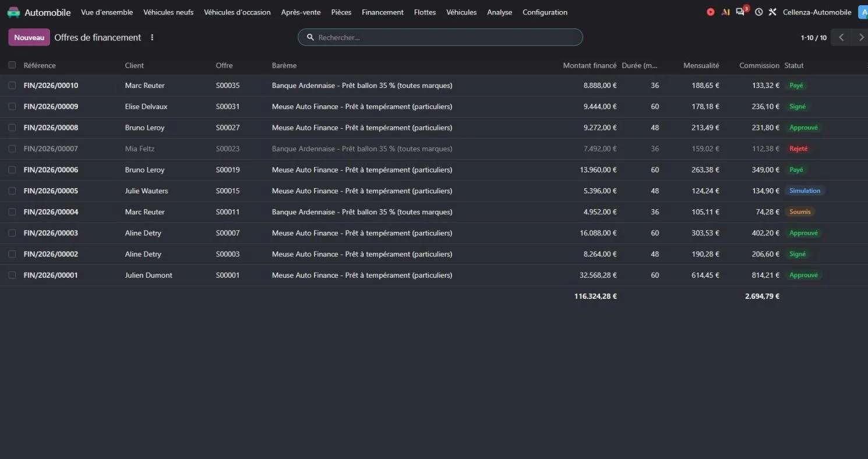Open the Véhicules neufs menu
Image resolution: width=868 pixels, height=459 pixels.
pyautogui.click(x=168, y=12)
